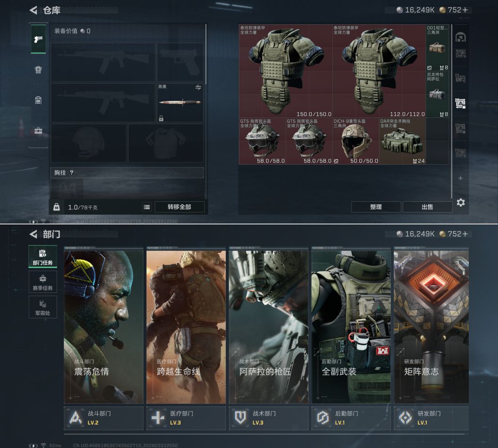
Task: Click the plus to add 752 currency
Action: 465,10
